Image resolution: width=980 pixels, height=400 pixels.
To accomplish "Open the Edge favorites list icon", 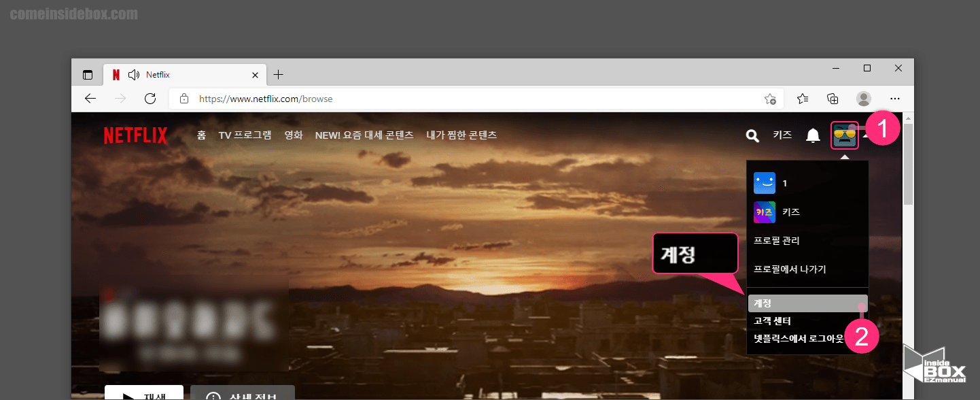I will [x=803, y=99].
